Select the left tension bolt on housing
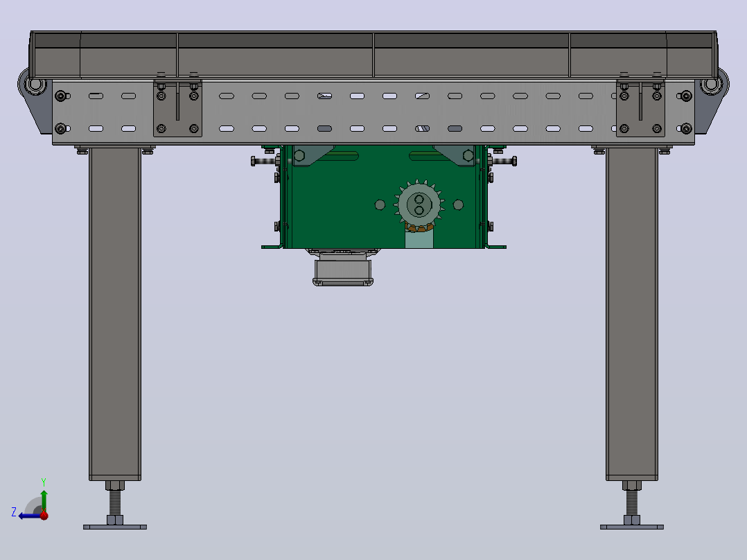The height and width of the screenshot is (560, 747). point(266,161)
